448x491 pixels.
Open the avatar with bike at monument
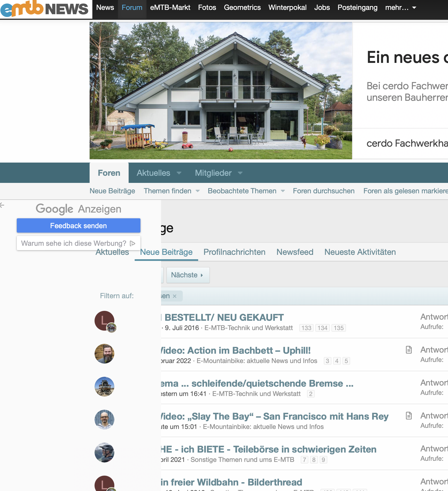[104, 387]
